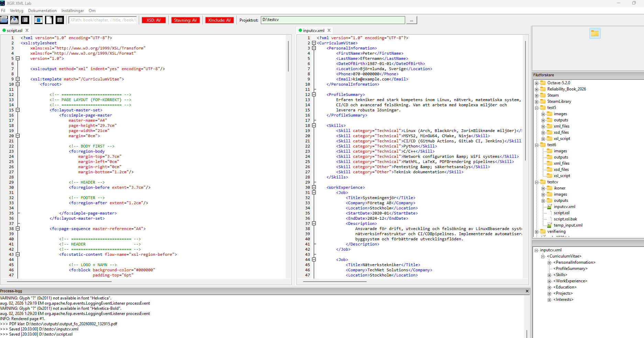Select xsl_script folder under test5

click(x=562, y=139)
